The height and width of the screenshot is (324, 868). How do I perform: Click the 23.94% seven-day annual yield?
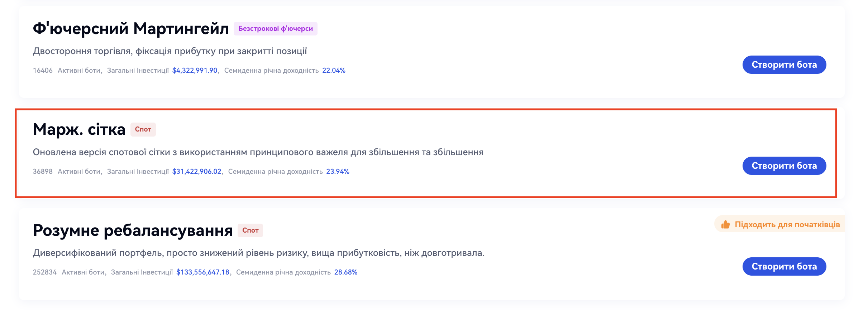(338, 172)
